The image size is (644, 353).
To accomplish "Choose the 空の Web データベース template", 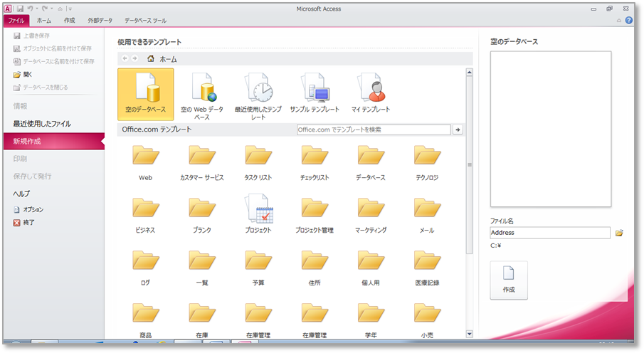I will (x=202, y=96).
